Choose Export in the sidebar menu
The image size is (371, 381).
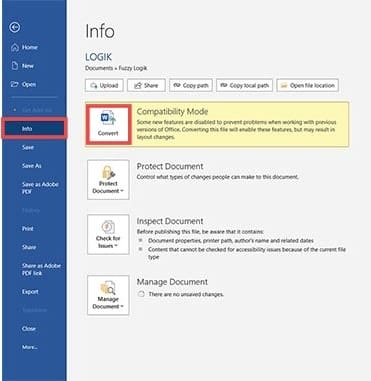[30, 292]
